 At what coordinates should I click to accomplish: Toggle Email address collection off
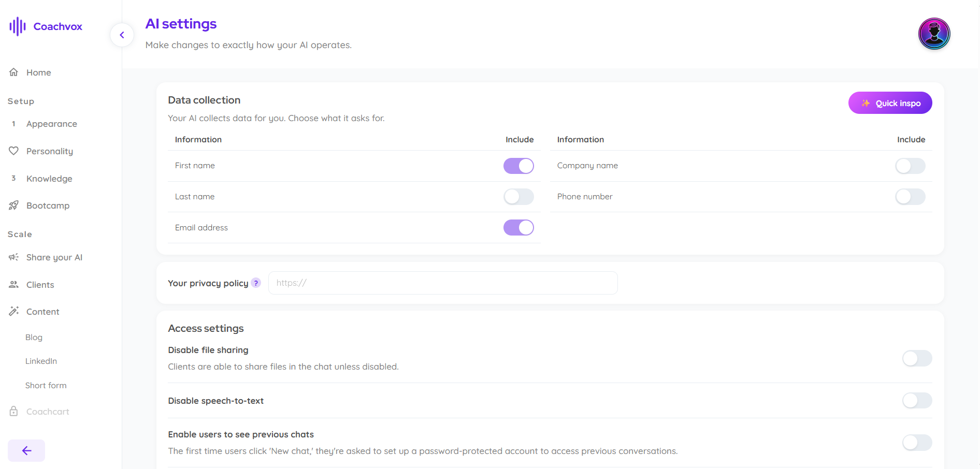click(x=518, y=228)
